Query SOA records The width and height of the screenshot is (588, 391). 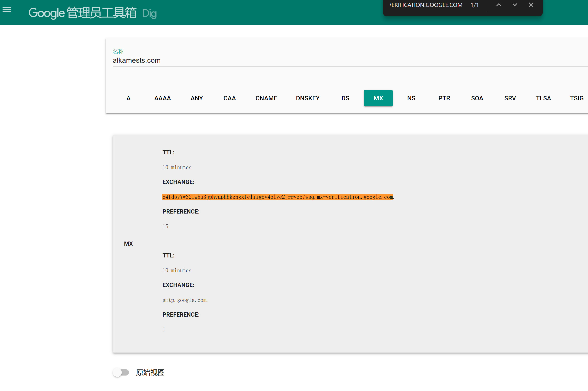click(x=477, y=98)
